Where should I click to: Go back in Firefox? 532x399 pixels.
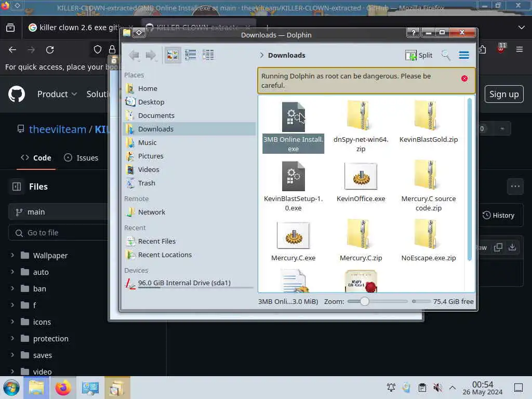[12, 50]
